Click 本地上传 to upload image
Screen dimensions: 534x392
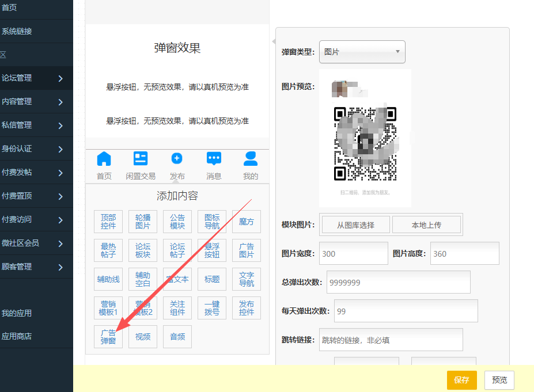point(426,225)
